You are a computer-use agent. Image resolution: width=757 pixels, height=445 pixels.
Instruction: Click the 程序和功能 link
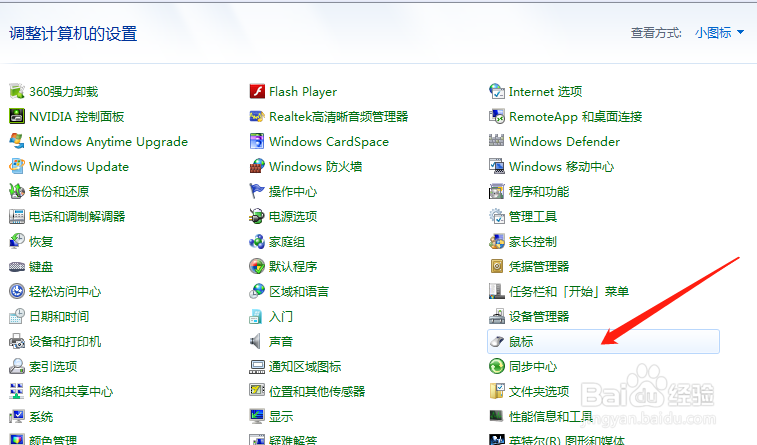(x=539, y=192)
